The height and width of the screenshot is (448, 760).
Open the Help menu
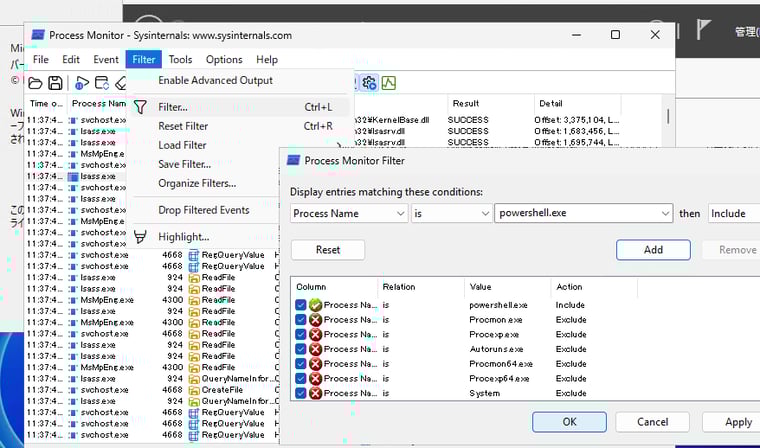click(267, 60)
